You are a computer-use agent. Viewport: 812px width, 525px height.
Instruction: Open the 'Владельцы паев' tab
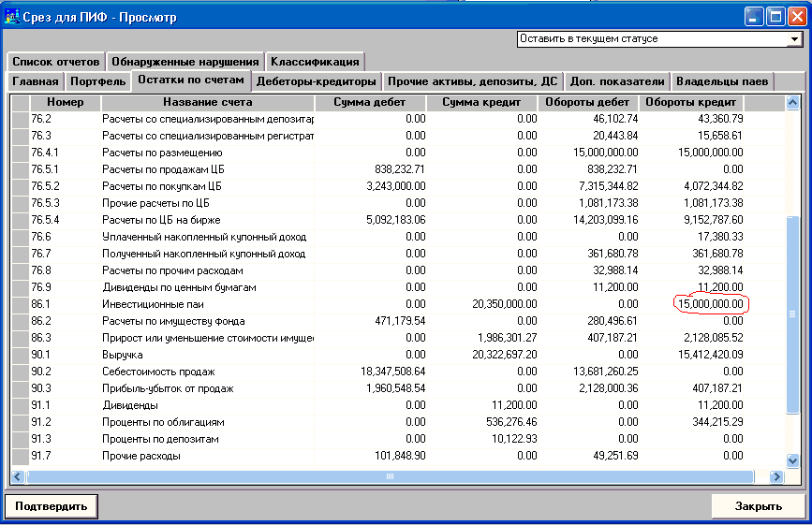[722, 81]
